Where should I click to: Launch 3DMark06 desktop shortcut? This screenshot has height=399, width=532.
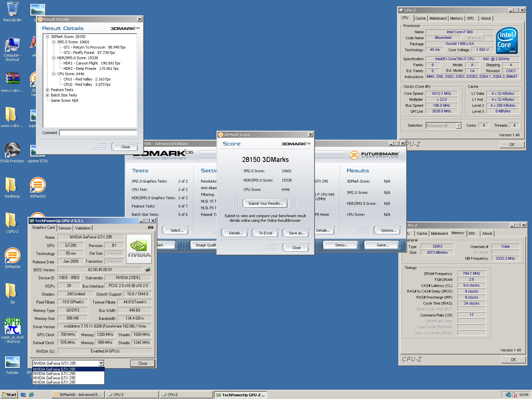[12, 258]
